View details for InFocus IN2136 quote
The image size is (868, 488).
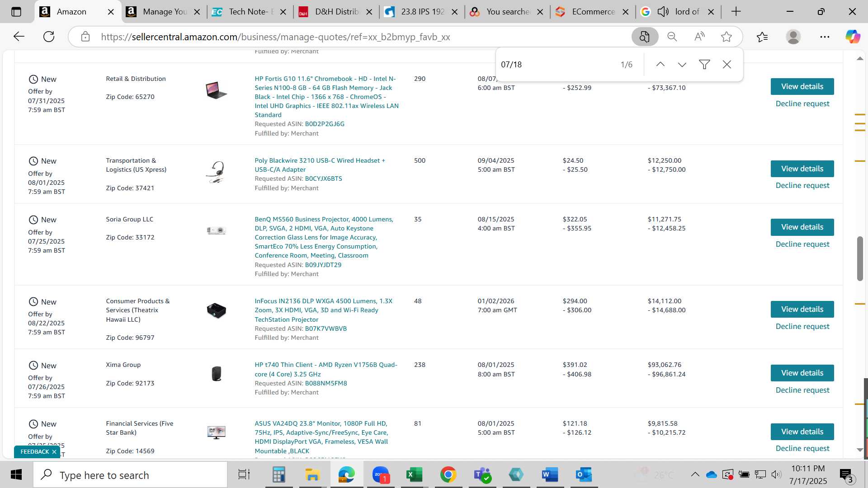pyautogui.click(x=802, y=309)
